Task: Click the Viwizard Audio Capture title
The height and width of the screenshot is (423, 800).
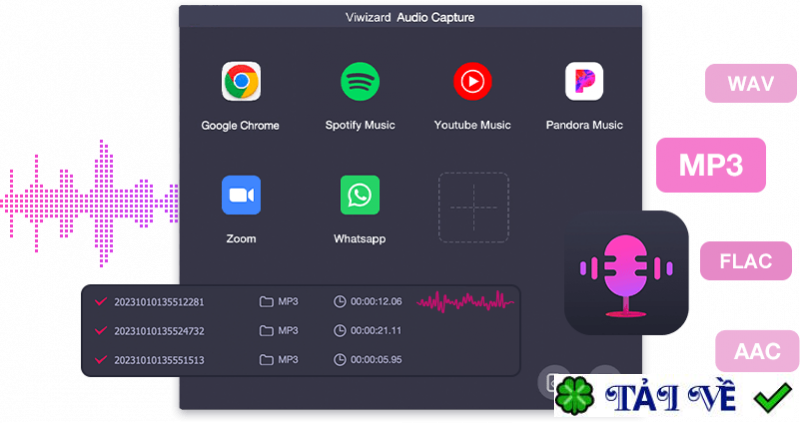Action: tap(410, 17)
